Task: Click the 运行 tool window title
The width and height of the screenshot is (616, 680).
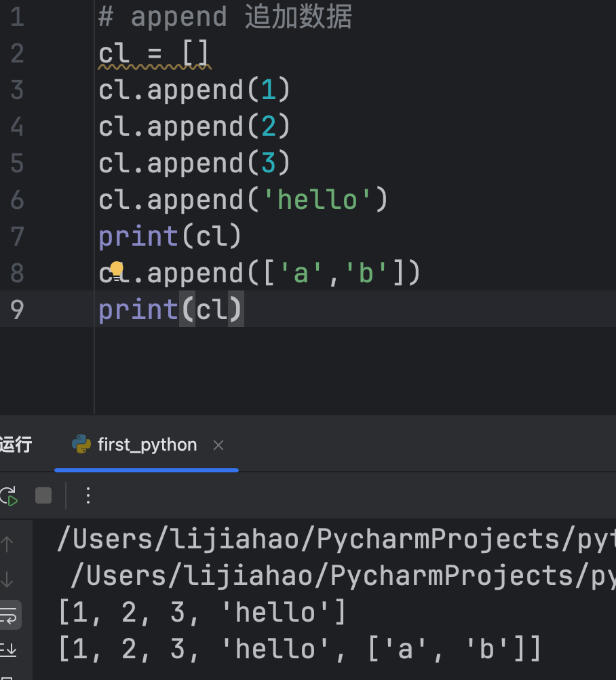Action: pyautogui.click(x=16, y=445)
